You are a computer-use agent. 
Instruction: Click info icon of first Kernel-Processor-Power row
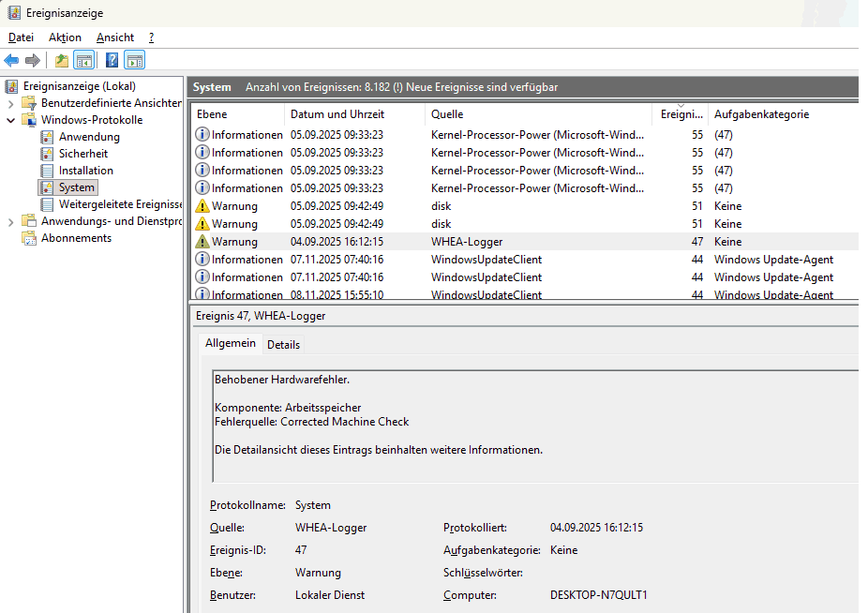(202, 135)
